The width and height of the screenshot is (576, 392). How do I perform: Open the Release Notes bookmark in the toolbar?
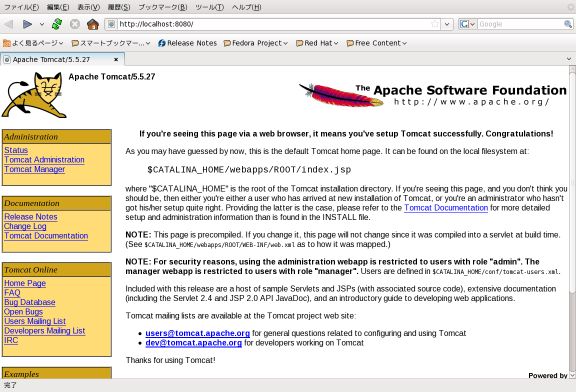188,43
